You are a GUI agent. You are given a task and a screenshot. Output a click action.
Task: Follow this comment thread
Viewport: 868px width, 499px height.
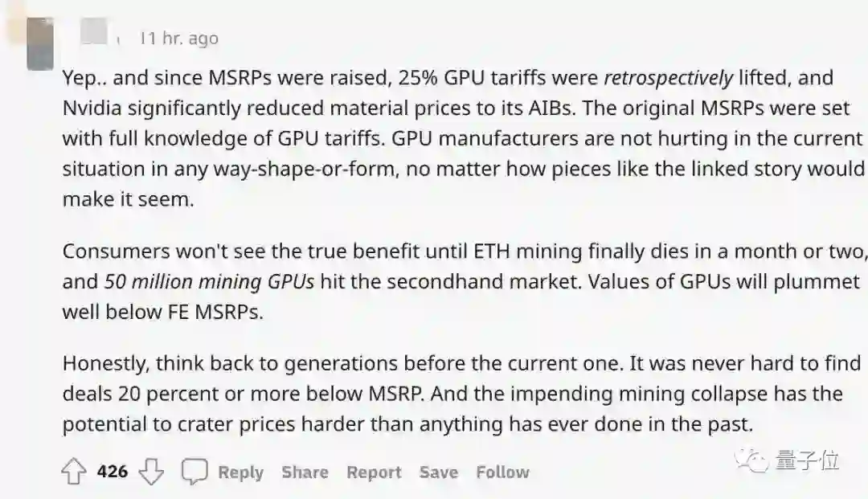502,472
